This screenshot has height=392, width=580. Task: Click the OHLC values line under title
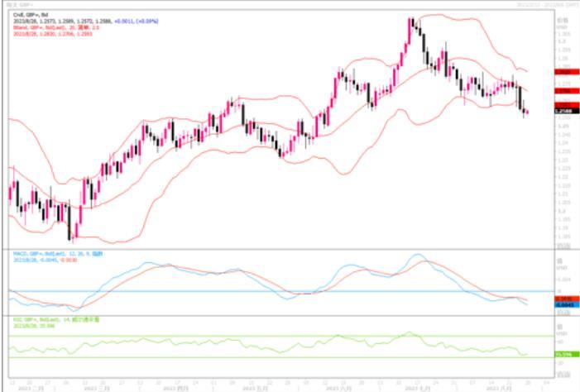[x=86, y=21]
